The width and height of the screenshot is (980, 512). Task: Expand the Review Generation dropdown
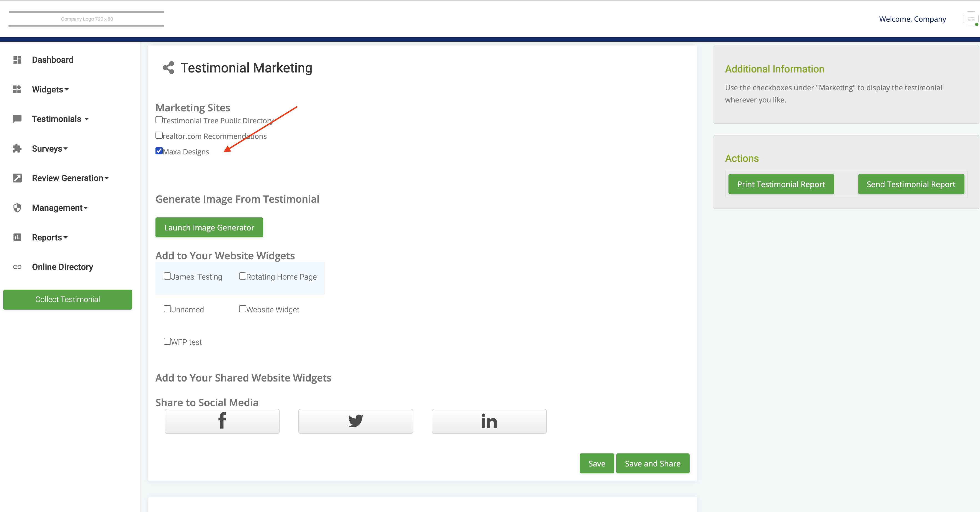point(70,178)
